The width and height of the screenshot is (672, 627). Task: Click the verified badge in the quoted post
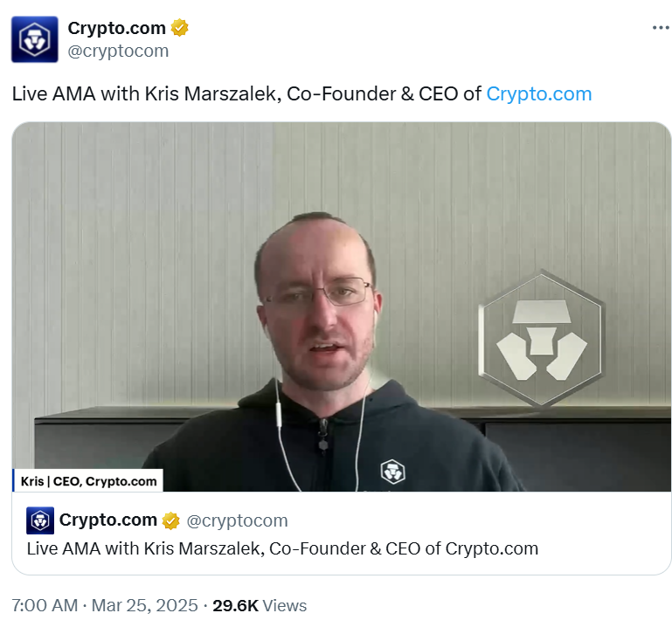(x=170, y=520)
